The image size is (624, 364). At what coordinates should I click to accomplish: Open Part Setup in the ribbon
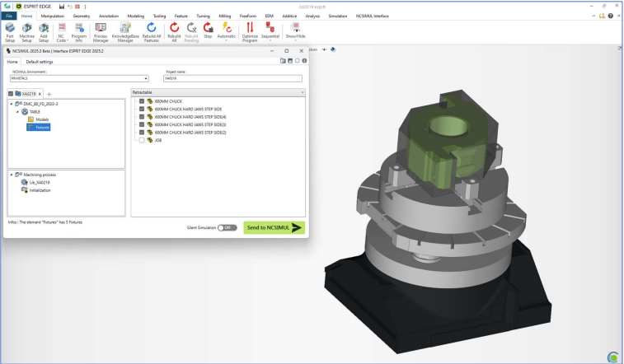click(10, 32)
